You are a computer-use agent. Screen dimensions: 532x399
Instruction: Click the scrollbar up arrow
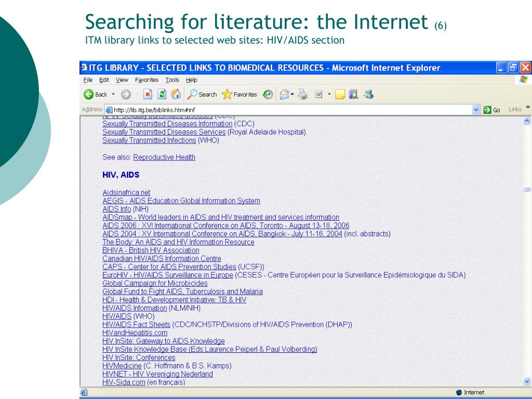tap(527, 121)
